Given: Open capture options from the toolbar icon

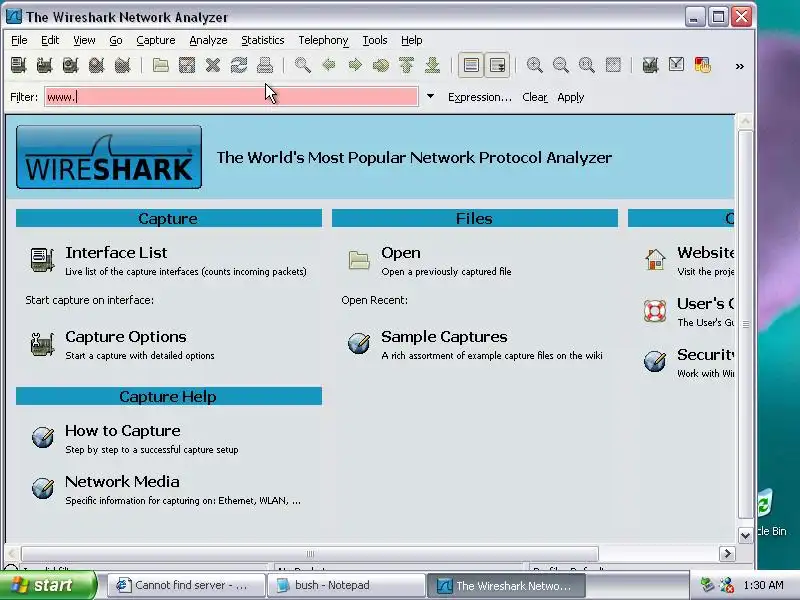Looking at the screenshot, I should tap(44, 65).
